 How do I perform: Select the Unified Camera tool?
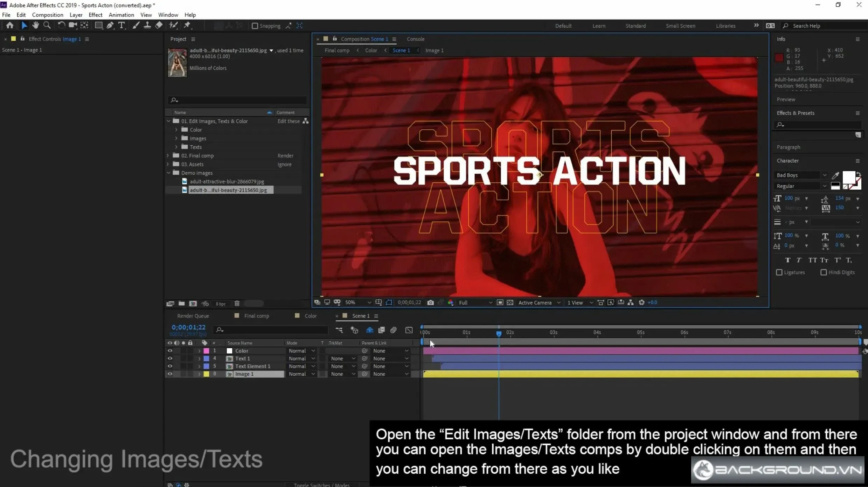click(x=73, y=25)
